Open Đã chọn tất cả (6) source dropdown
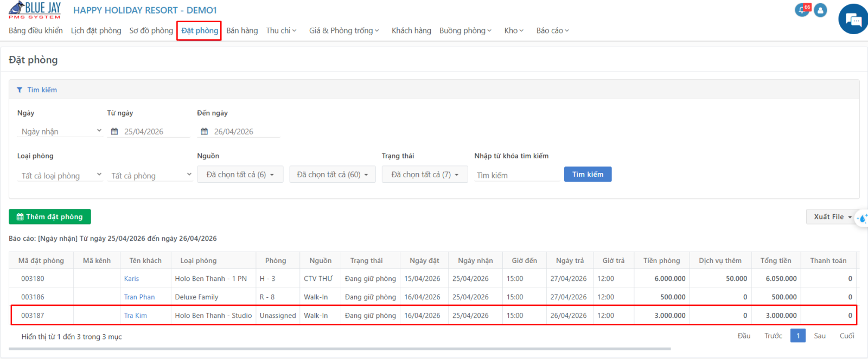Viewport: 868px width, 359px height. click(x=240, y=175)
